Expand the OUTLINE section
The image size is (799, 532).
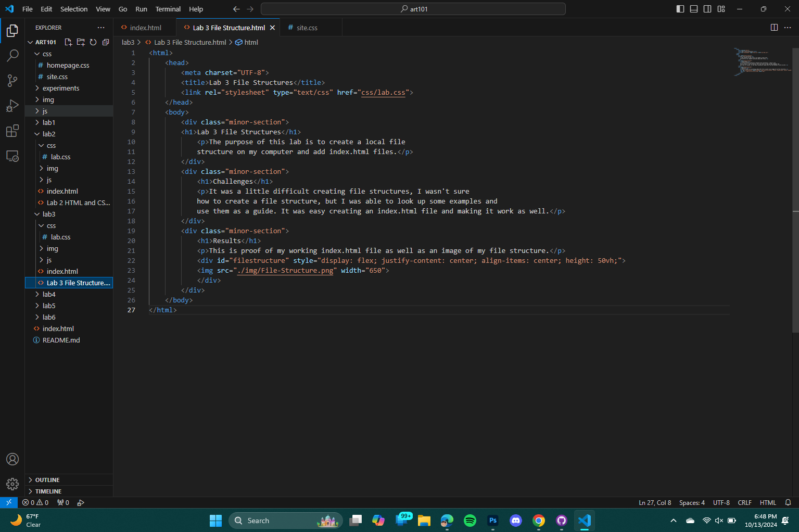point(47,480)
